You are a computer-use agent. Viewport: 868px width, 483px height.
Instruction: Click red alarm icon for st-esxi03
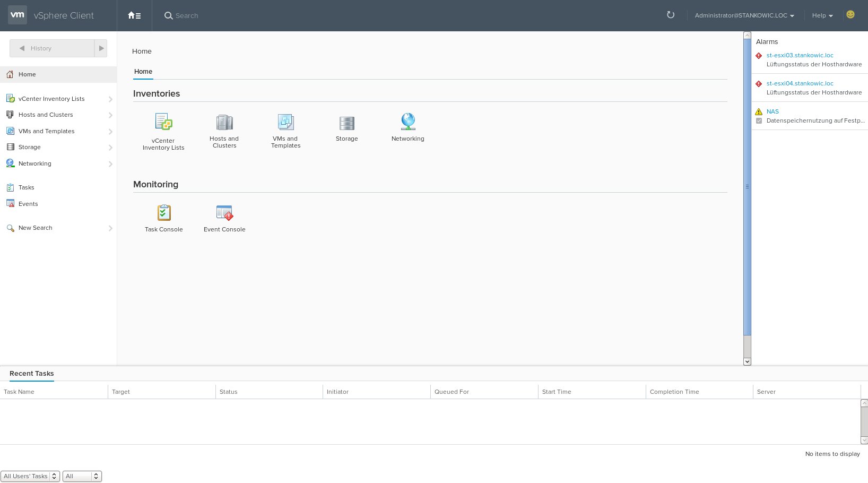click(759, 55)
